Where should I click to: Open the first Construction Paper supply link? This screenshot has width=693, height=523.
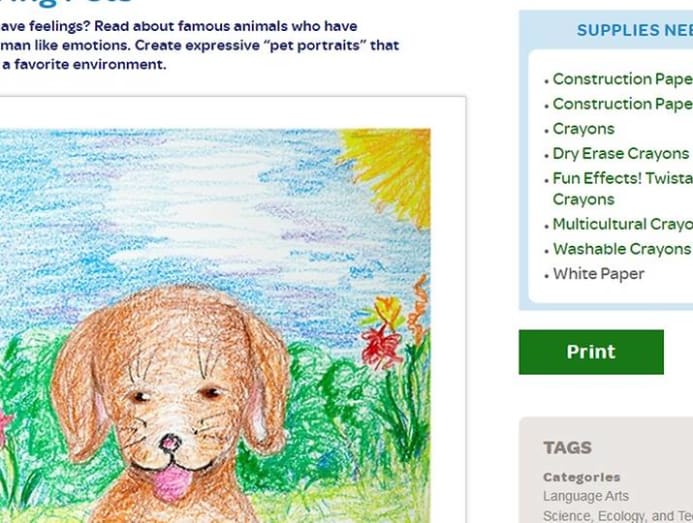pos(623,79)
